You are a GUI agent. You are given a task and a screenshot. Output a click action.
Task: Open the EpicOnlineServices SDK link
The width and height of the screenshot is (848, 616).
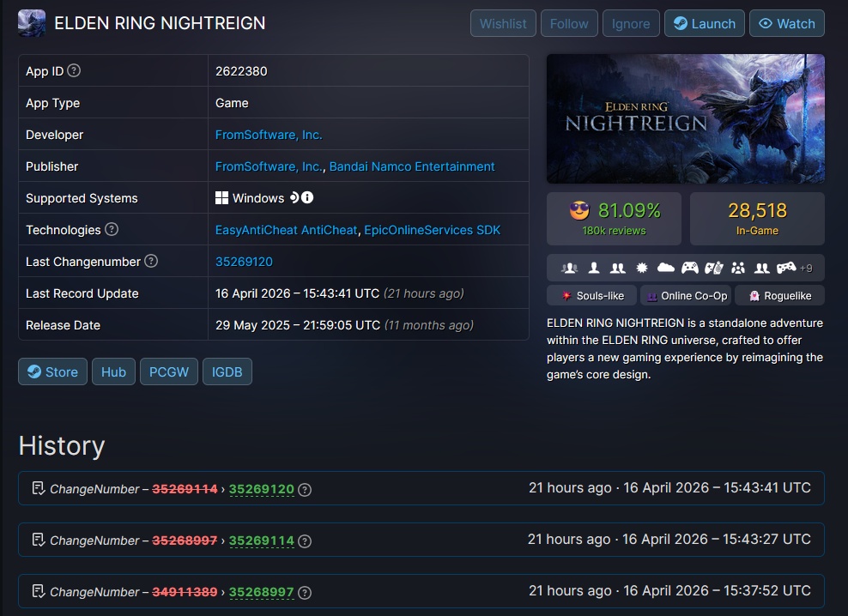tap(432, 230)
